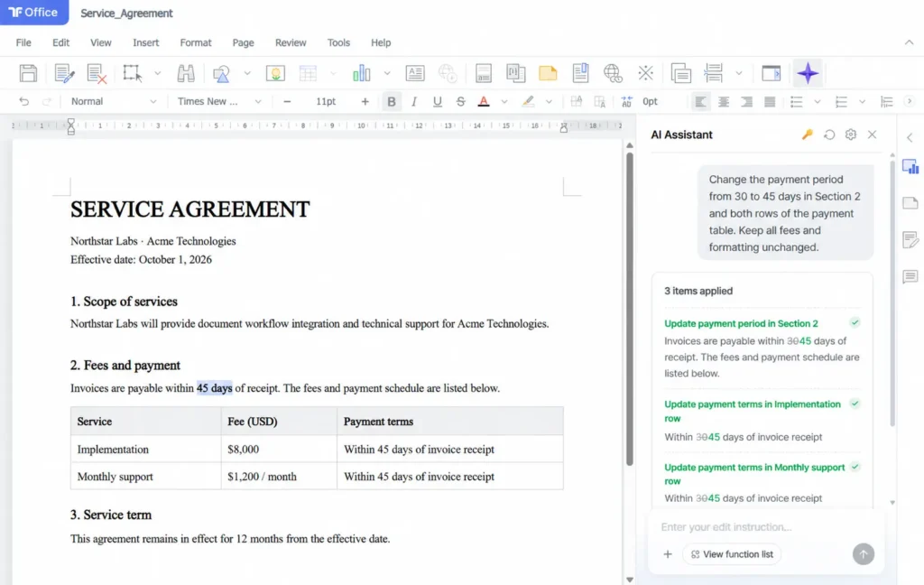Click the document with red X icon
The width and height of the screenshot is (924, 585).
click(96, 74)
